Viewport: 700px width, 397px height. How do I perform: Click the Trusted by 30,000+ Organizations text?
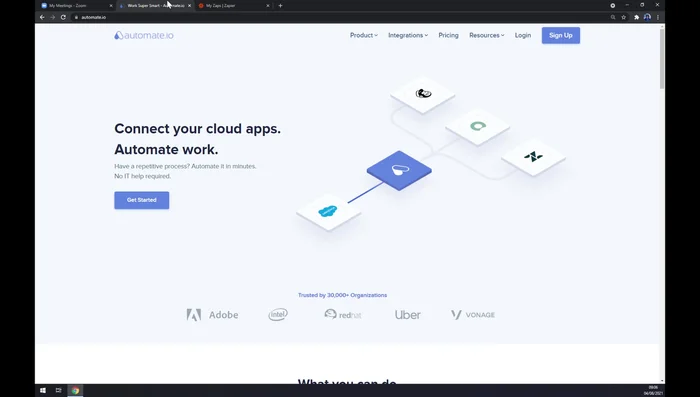click(x=342, y=295)
